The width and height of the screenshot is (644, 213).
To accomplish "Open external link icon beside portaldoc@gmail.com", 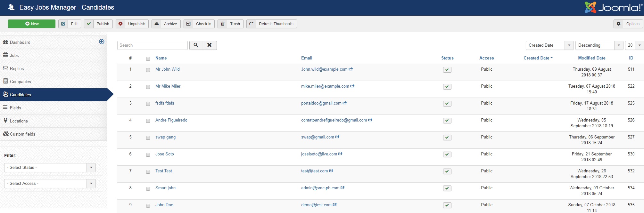I will point(345,103).
